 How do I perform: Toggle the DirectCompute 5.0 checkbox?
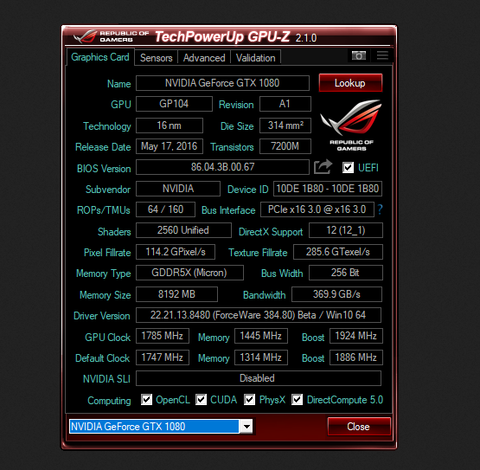(297, 399)
